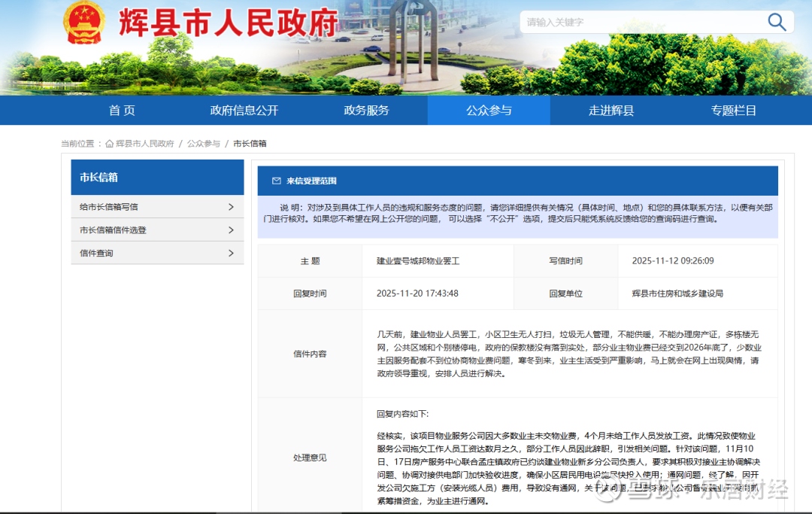Click 公众参与 in the breadcrumb
This screenshot has height=514, width=812.
pos(204,144)
